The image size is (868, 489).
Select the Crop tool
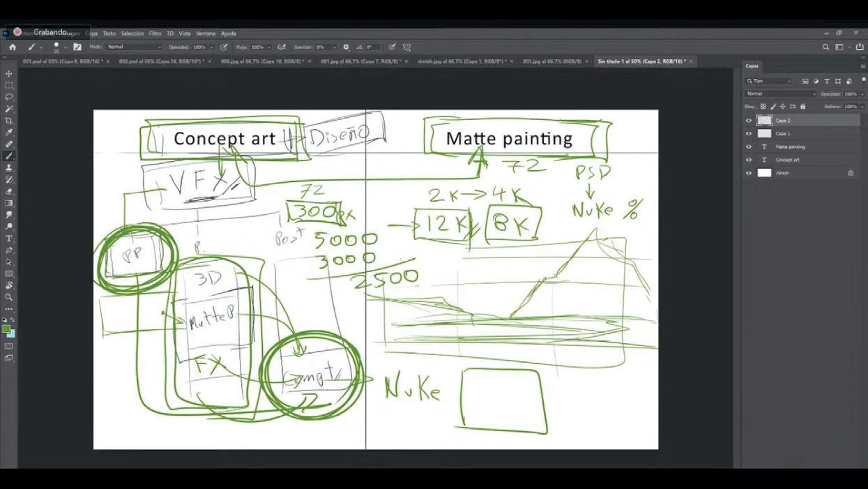tap(9, 121)
